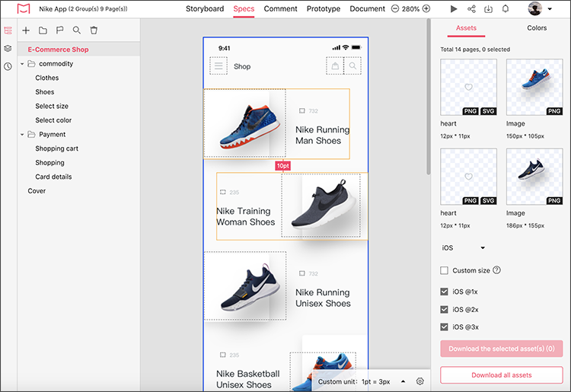Viewport: 571px width, 392px height.
Task: Select Nike Running Unisex Shoes text
Action: [x=323, y=298]
